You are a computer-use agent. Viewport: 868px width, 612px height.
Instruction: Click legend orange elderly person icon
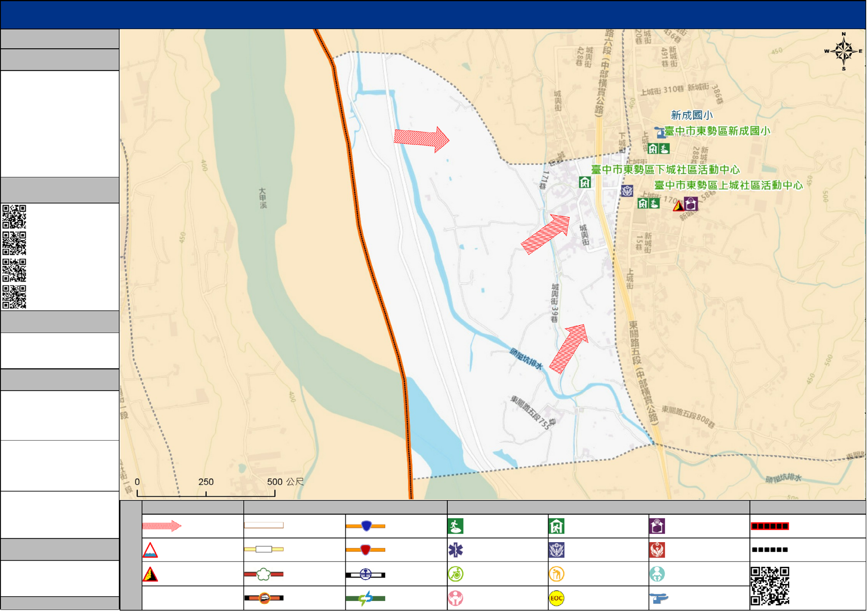[557, 575]
